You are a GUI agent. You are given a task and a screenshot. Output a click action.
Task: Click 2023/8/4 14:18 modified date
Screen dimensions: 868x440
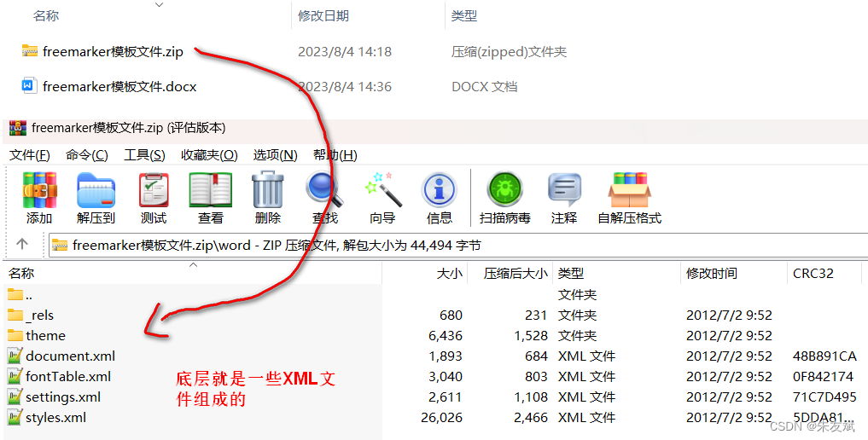[x=344, y=52]
